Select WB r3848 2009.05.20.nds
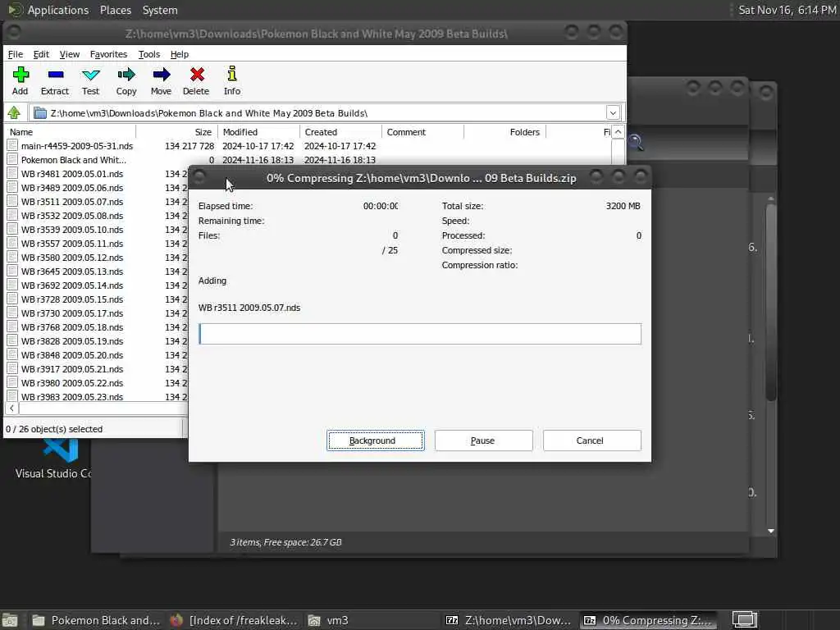Image resolution: width=840 pixels, height=630 pixels. point(72,354)
